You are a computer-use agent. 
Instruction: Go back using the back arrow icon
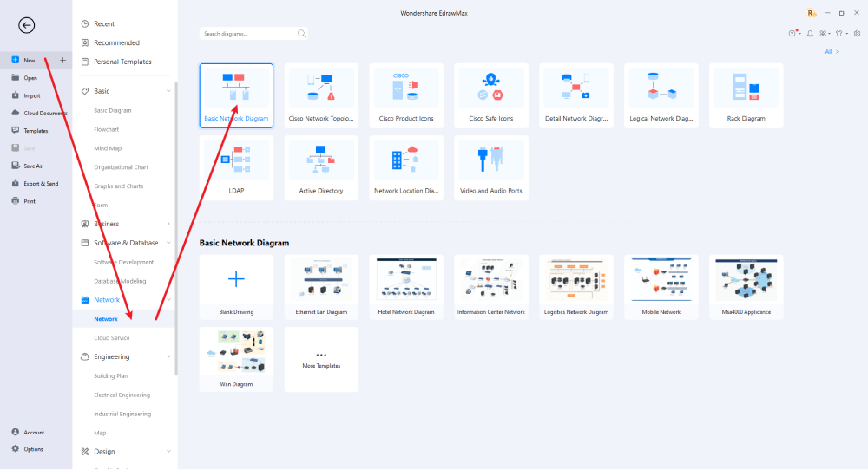(27, 25)
